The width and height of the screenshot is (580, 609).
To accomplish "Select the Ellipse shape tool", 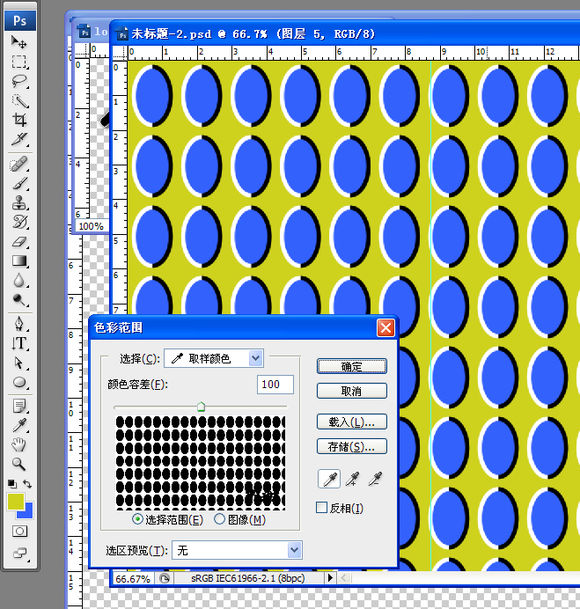I will pos(19,383).
